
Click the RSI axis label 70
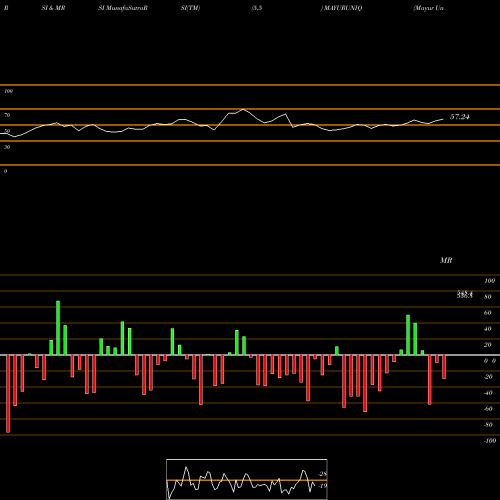7,115
